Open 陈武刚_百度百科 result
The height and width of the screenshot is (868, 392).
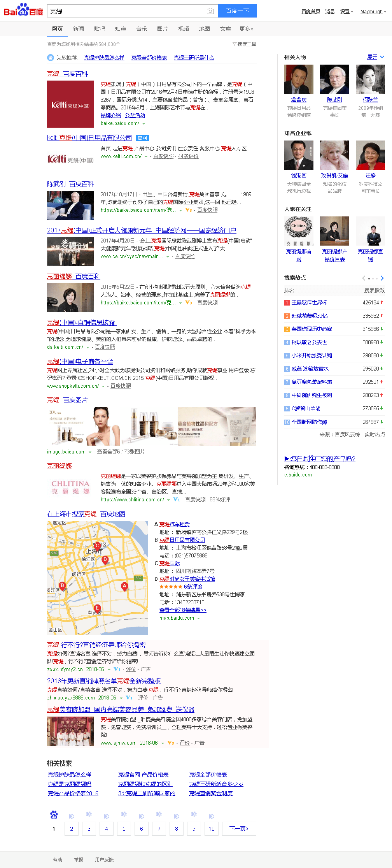[x=70, y=184]
